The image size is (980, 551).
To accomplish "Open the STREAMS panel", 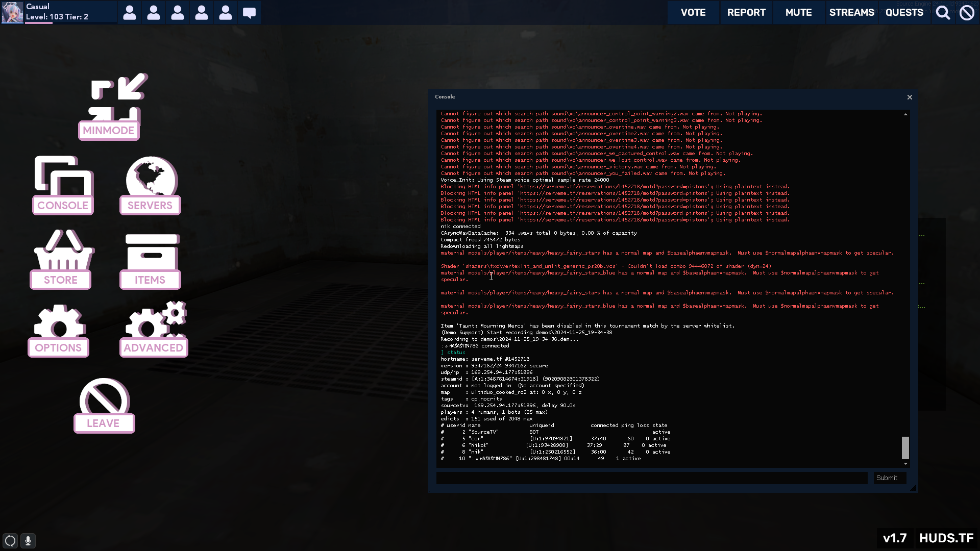I will [x=851, y=12].
